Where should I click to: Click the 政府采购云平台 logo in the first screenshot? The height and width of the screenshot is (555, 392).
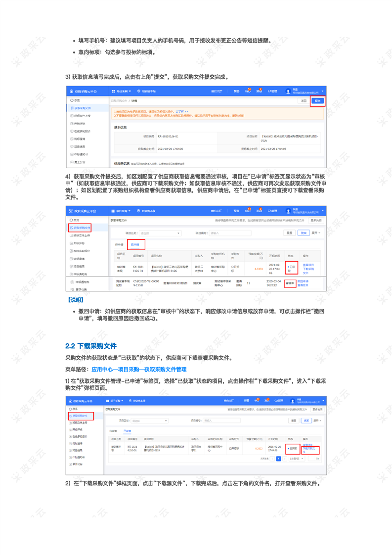[x=84, y=92]
